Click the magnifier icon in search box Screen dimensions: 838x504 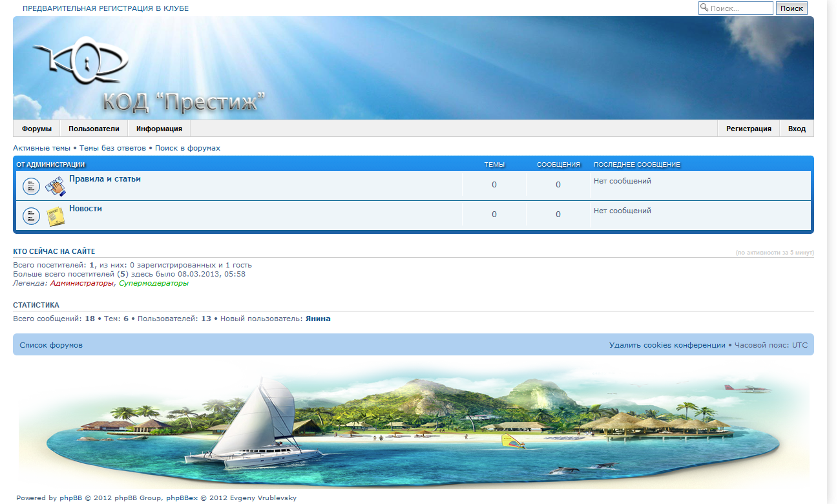click(x=704, y=8)
